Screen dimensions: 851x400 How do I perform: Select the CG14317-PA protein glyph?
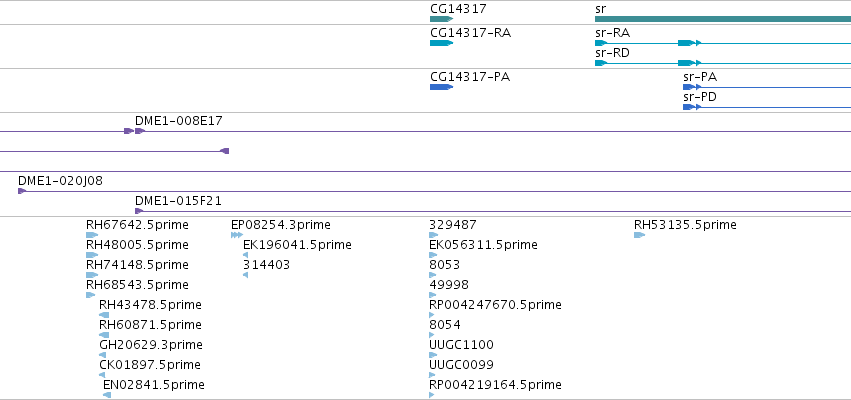(x=441, y=87)
